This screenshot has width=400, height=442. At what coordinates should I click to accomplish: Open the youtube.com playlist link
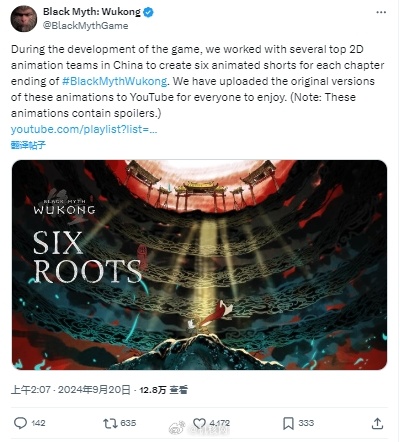tap(84, 129)
